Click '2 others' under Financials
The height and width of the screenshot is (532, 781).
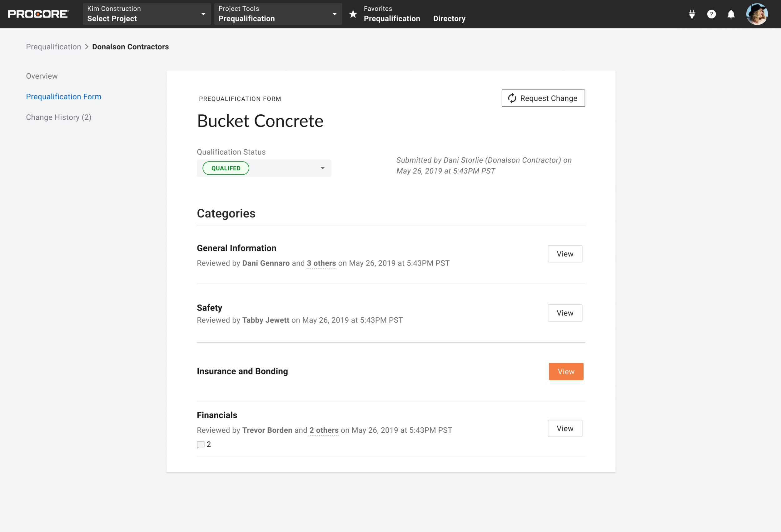(x=324, y=430)
